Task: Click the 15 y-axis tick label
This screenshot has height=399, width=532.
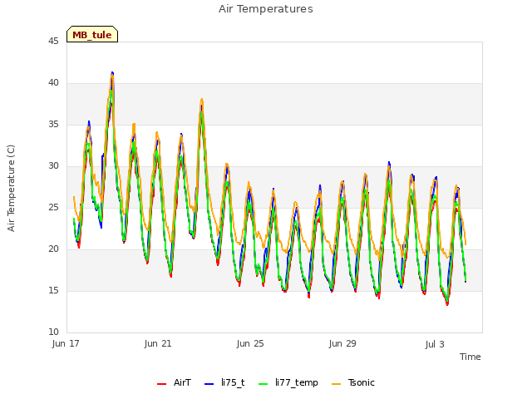Action: [x=53, y=290]
